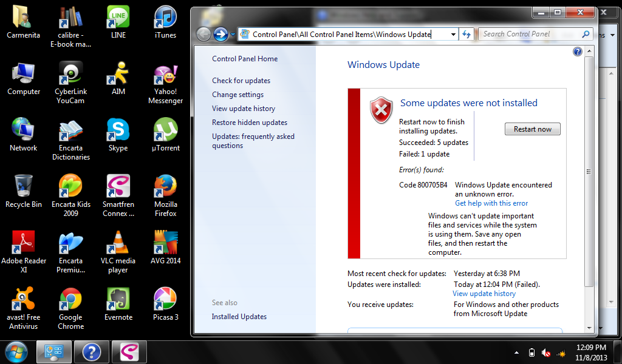Select the AIM desktop icon
This screenshot has height=364, width=622.
click(x=118, y=79)
